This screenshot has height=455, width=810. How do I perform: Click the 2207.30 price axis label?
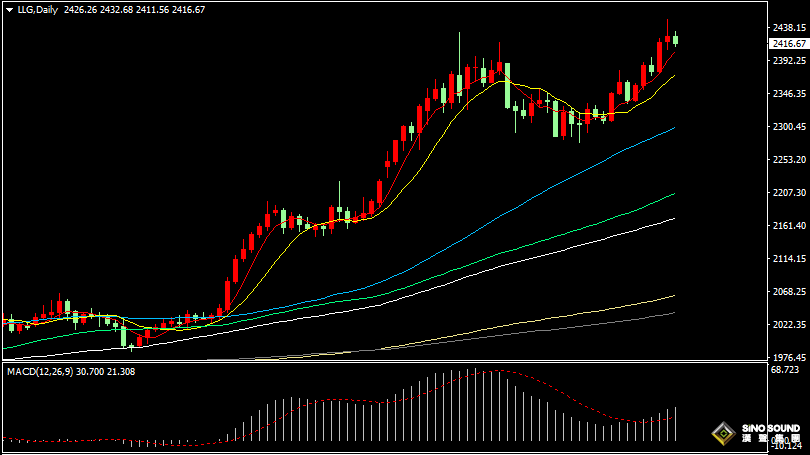tap(789, 193)
